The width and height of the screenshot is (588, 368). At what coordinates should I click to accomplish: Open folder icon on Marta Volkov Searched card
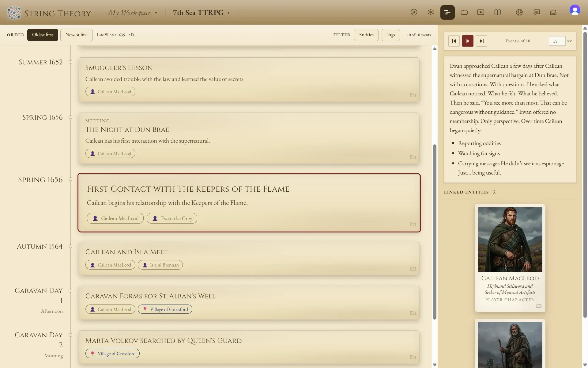tap(413, 357)
